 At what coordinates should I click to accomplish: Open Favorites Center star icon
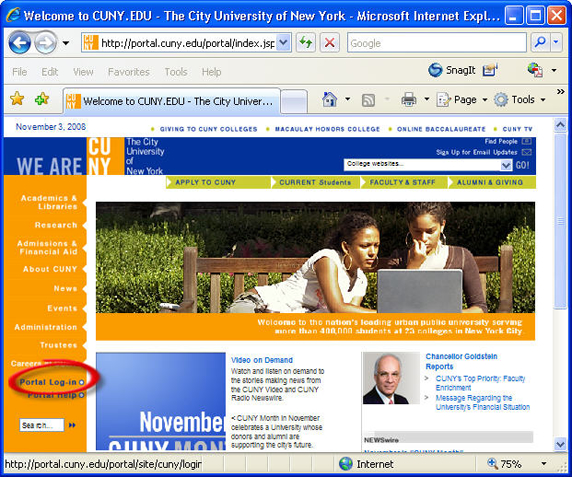pos(17,99)
